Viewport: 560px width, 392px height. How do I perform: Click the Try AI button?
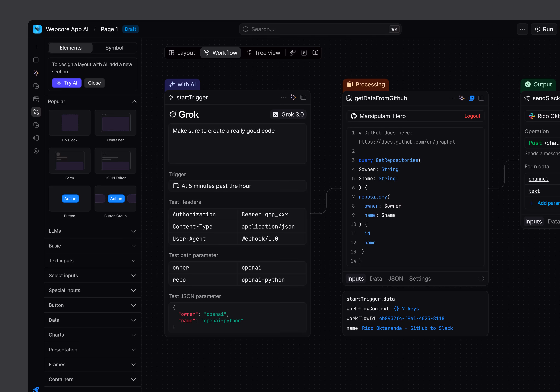click(67, 83)
